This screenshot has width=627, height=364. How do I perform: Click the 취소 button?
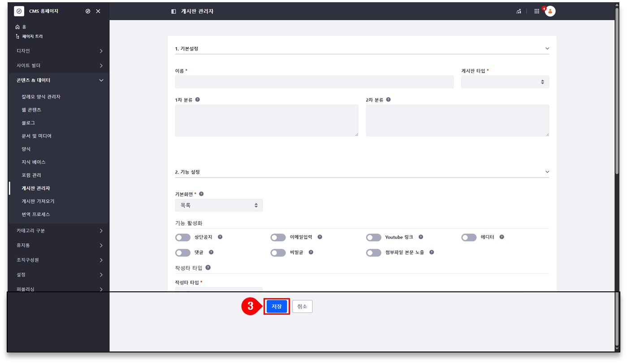point(302,307)
